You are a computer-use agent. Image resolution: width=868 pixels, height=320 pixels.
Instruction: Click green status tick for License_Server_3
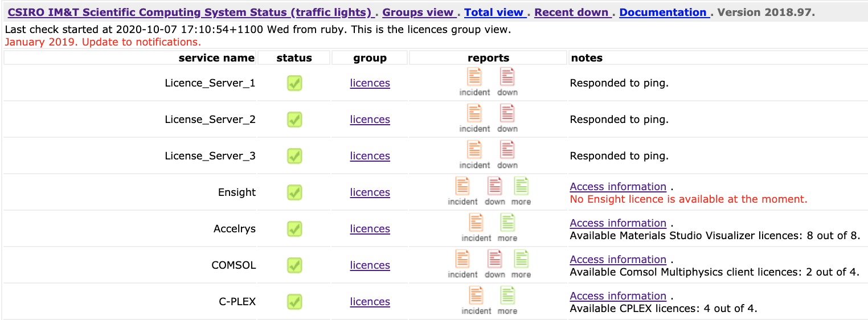294,156
